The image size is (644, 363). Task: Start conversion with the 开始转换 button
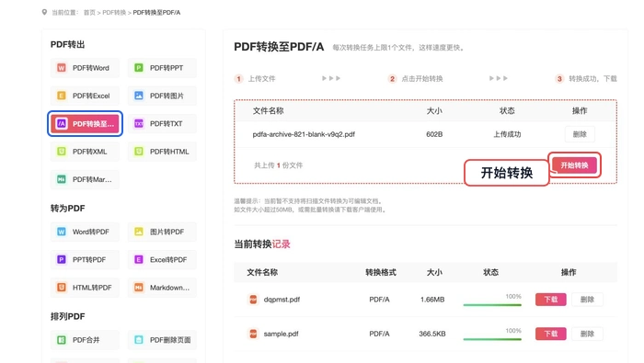(x=575, y=165)
